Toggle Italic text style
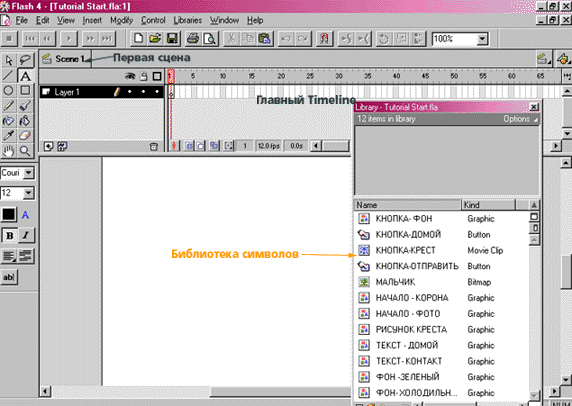This screenshot has height=406, width=572. (26, 236)
